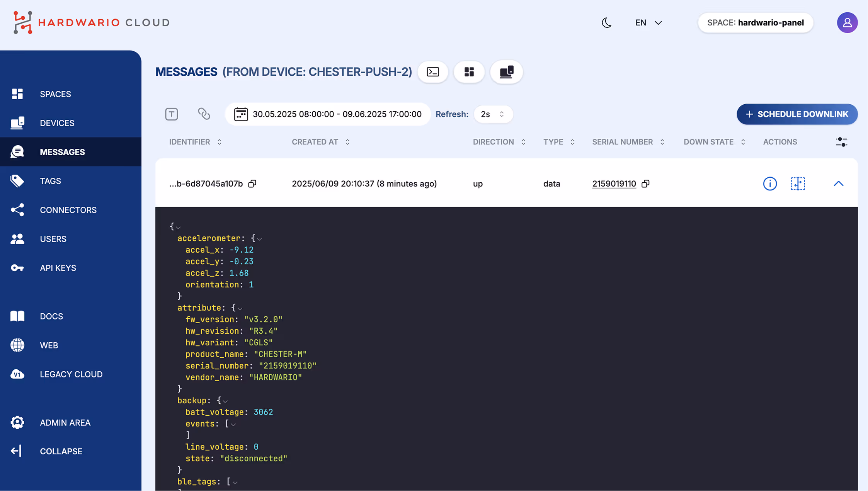
Task: Open the device terminal console icon
Action: [433, 72]
